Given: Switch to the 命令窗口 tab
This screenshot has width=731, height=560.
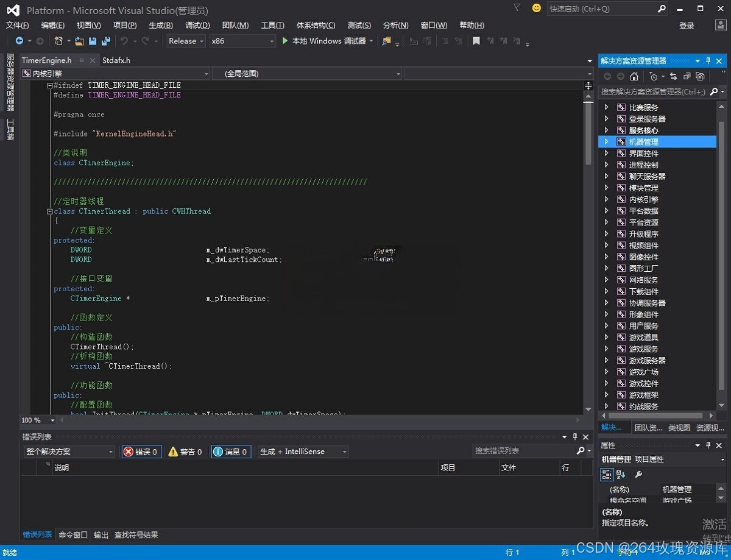Looking at the screenshot, I should coord(73,535).
